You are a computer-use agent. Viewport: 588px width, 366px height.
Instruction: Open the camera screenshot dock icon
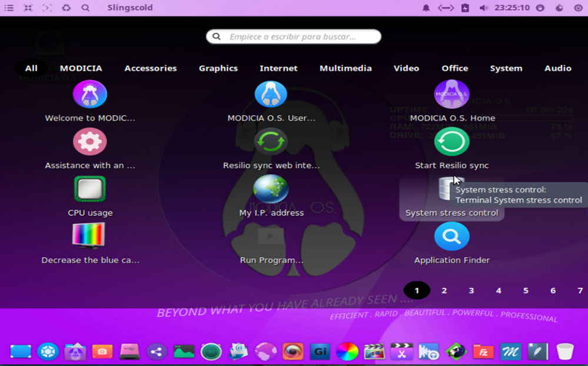pyautogui.click(x=102, y=352)
